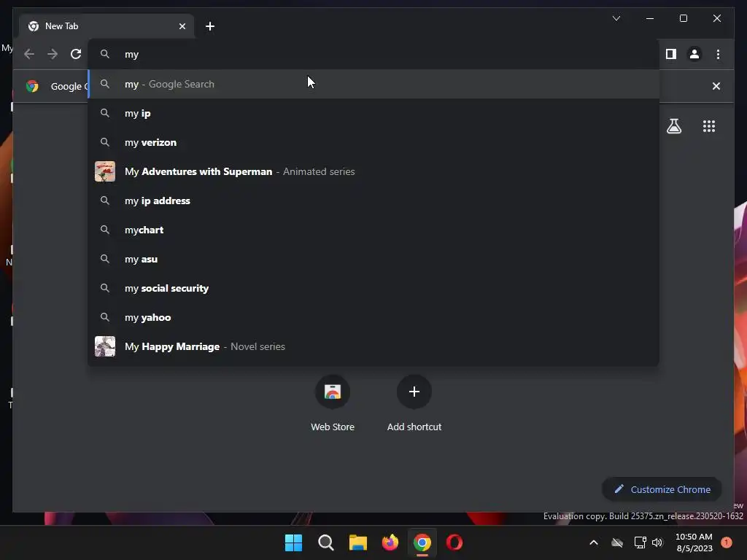The image size is (747, 560).
Task: Click the search icon beside 'my ip'
Action: pos(105,113)
